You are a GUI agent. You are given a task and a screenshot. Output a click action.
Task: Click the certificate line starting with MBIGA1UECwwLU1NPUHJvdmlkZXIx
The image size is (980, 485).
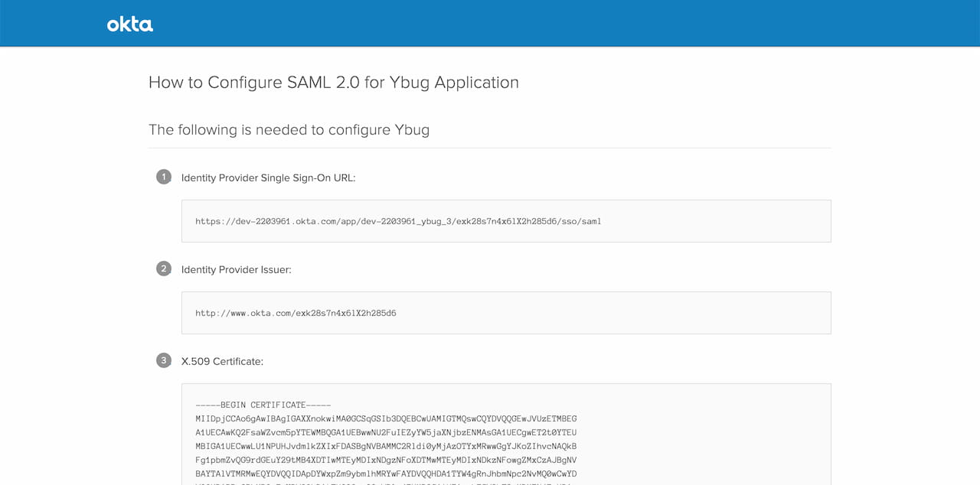pos(386,447)
